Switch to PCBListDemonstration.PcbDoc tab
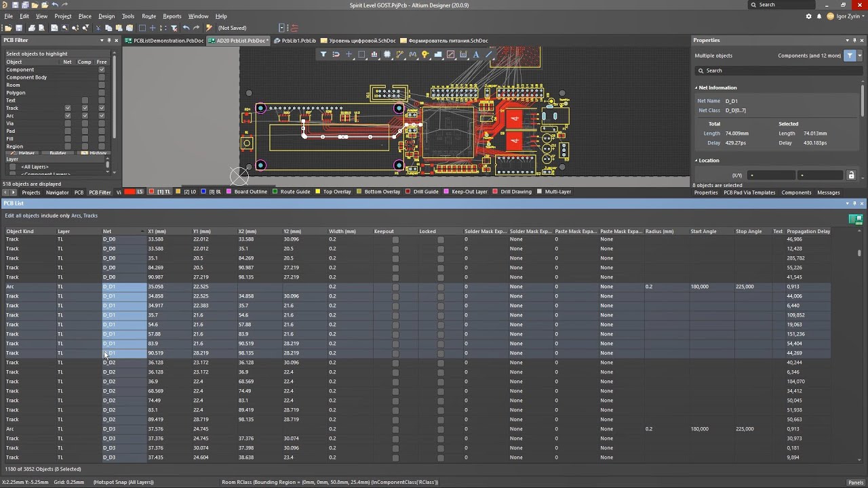 click(x=165, y=41)
